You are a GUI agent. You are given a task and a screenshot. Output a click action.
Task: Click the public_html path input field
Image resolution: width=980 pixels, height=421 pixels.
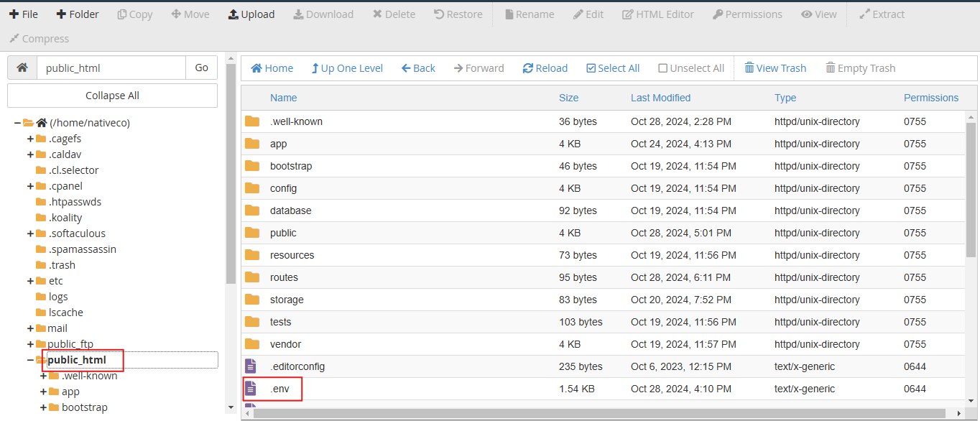(x=111, y=68)
